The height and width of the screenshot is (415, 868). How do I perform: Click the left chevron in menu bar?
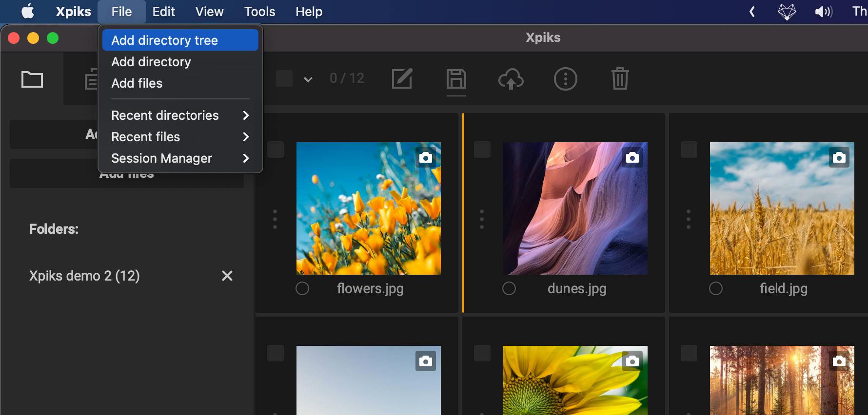[x=752, y=12]
